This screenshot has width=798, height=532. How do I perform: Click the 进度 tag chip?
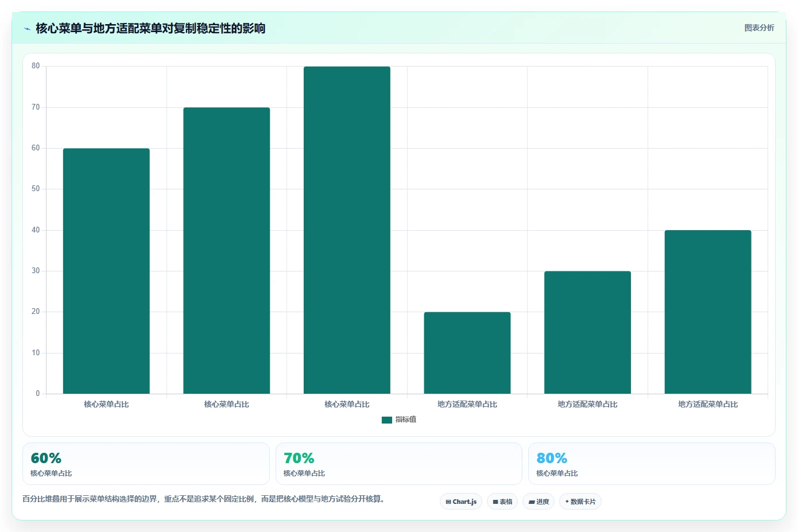[x=539, y=502]
